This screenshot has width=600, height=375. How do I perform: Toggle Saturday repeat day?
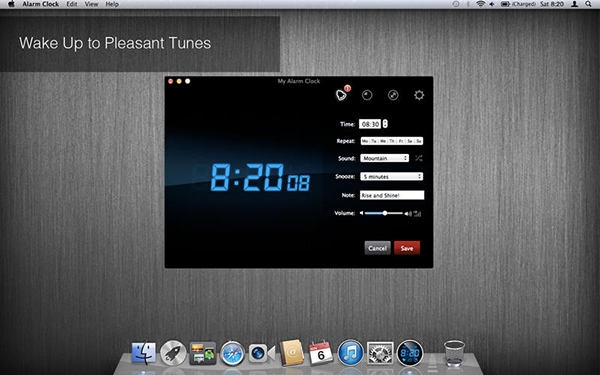coord(409,141)
